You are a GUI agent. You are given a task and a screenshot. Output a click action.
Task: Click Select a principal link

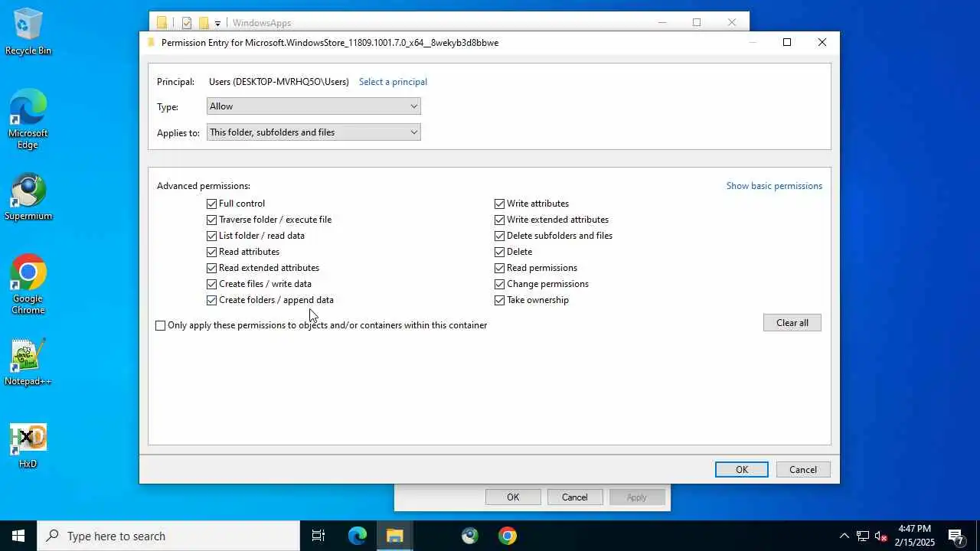coord(393,82)
